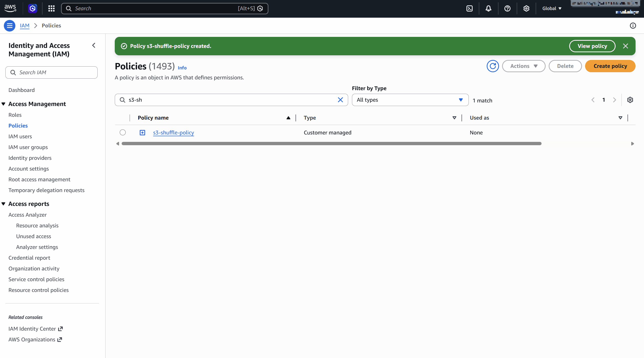
Task: Open the help question mark icon
Action: 507,8
